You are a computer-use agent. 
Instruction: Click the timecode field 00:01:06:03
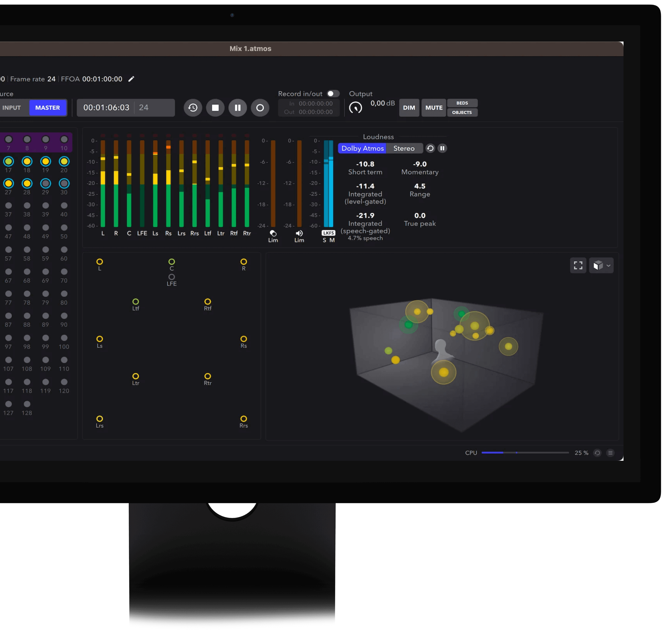[106, 108]
